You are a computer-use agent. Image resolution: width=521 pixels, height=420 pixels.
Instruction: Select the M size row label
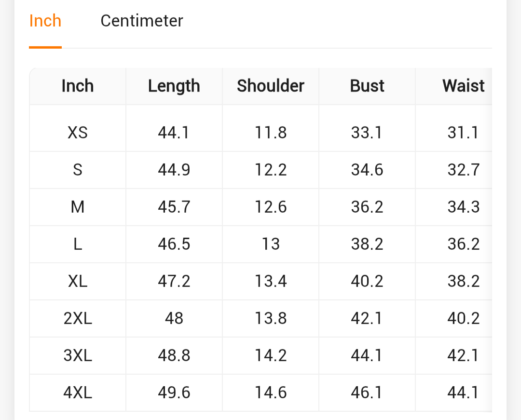point(78,207)
